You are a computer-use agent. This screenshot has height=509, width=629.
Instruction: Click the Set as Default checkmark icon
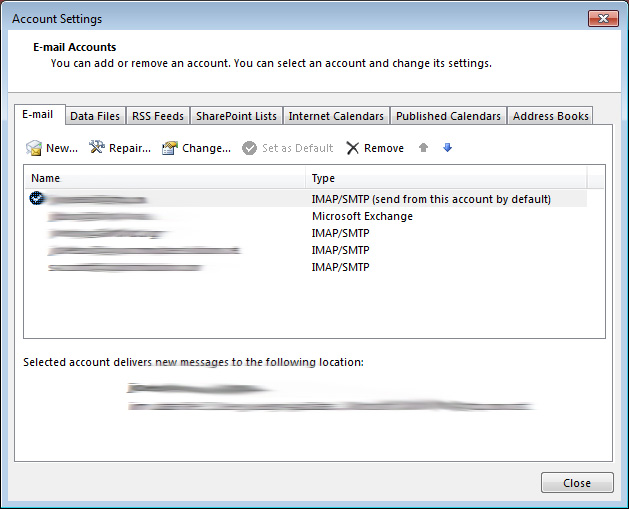tap(249, 148)
